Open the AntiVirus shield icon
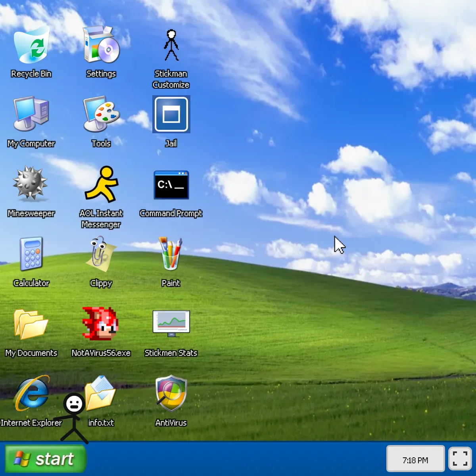This screenshot has height=476, width=476. pos(171,393)
